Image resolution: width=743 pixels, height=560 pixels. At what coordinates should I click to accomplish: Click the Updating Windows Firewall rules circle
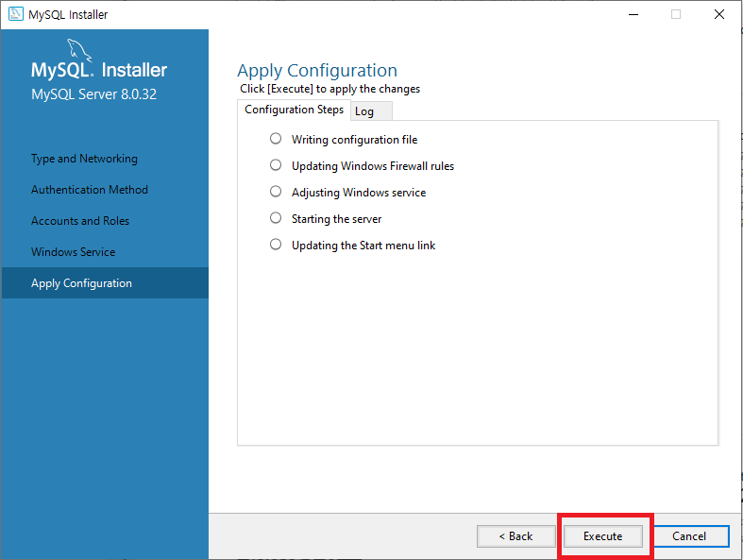coord(276,165)
